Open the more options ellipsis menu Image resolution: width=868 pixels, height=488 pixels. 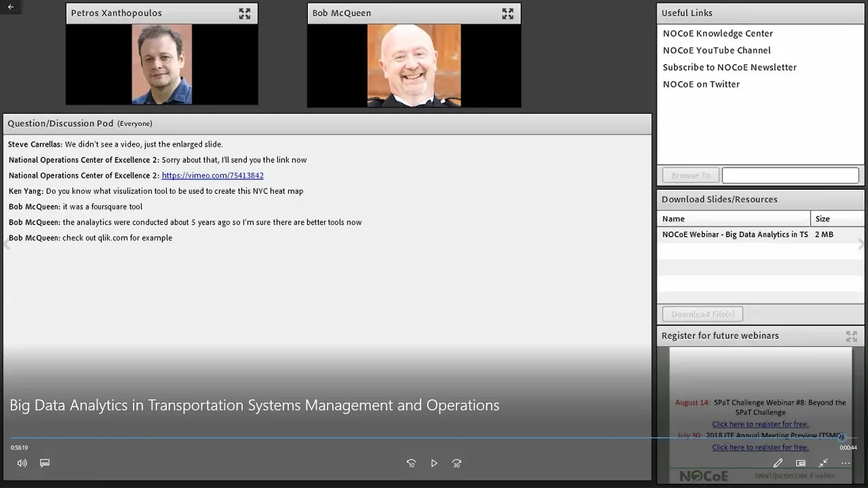[x=846, y=463]
